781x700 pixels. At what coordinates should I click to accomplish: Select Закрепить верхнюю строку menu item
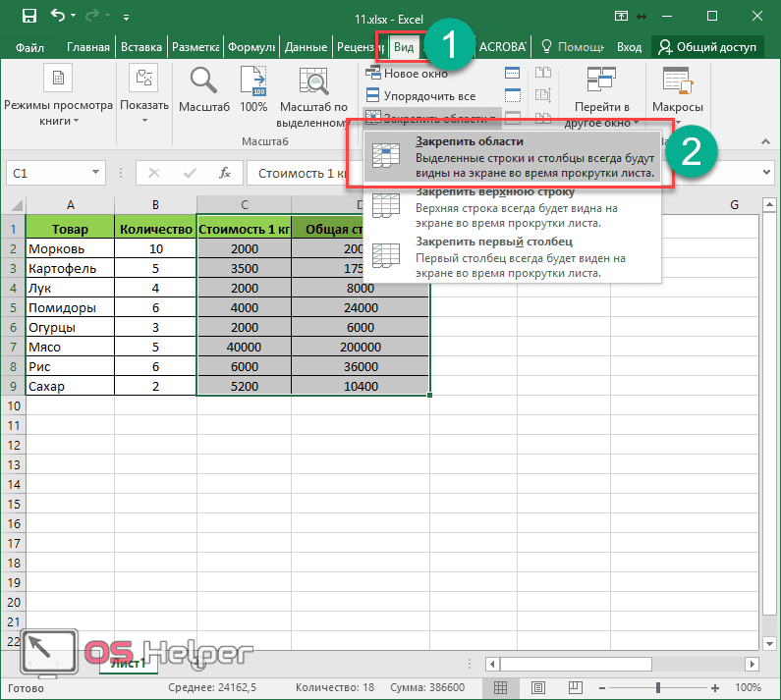tap(513, 208)
